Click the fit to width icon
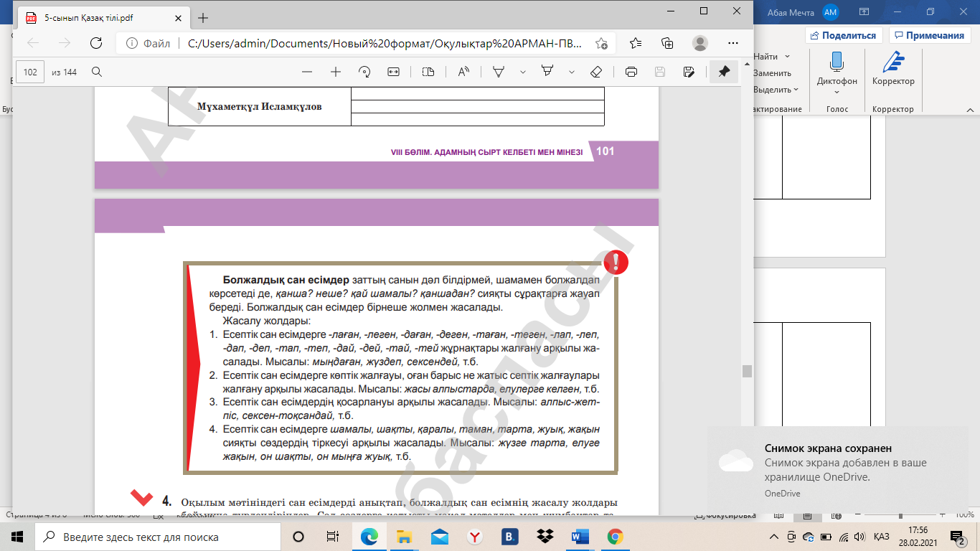Viewport: 980px width, 551px height. (x=393, y=72)
